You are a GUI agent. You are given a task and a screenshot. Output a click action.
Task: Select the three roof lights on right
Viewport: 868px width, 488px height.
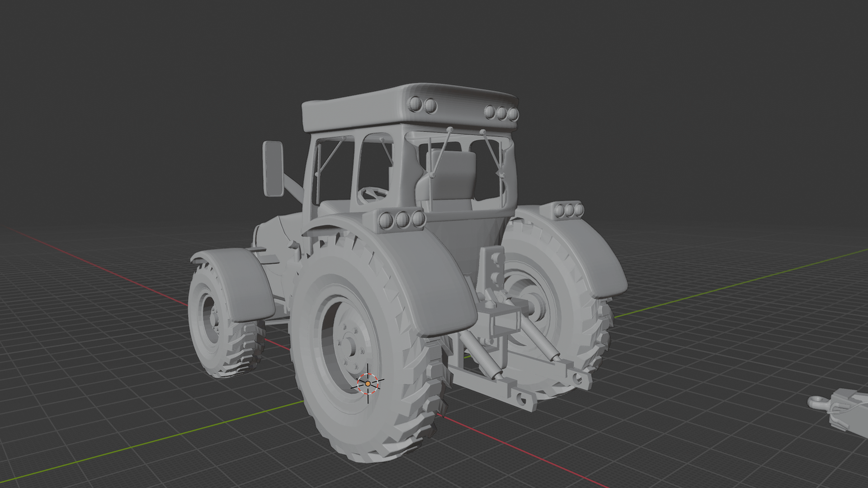point(501,113)
